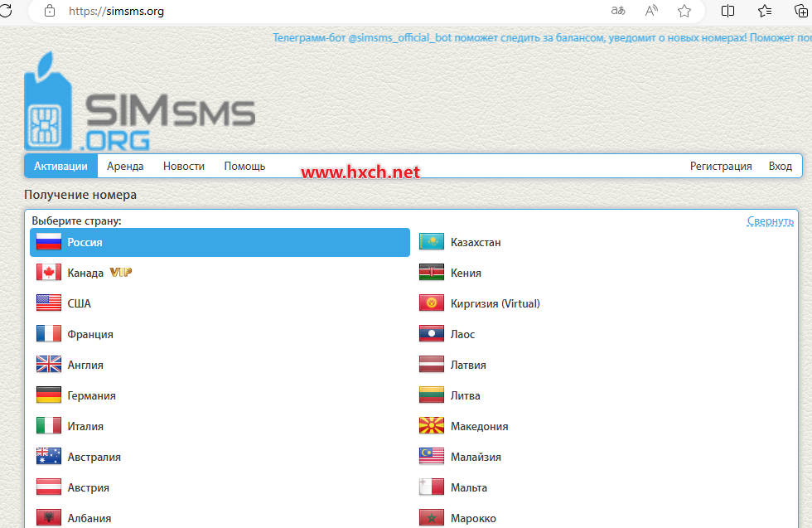Click the Lithuania flag icon
This screenshot has width=812, height=528.
432,395
